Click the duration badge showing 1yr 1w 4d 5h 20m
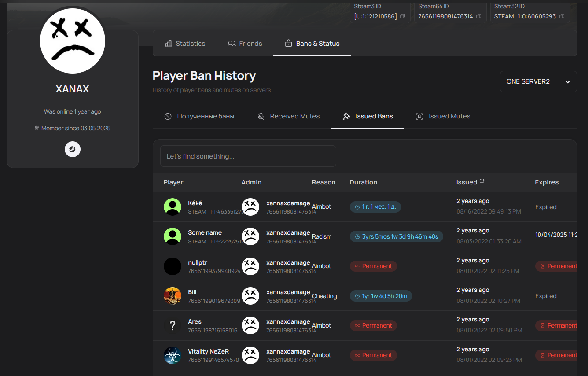The width and height of the screenshot is (588, 376). [x=381, y=295]
